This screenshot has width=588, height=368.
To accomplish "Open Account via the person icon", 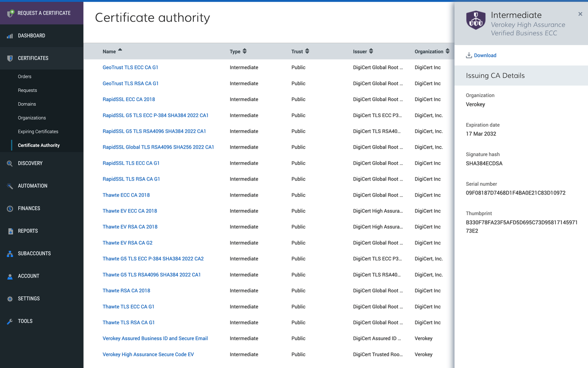I will 10,276.
